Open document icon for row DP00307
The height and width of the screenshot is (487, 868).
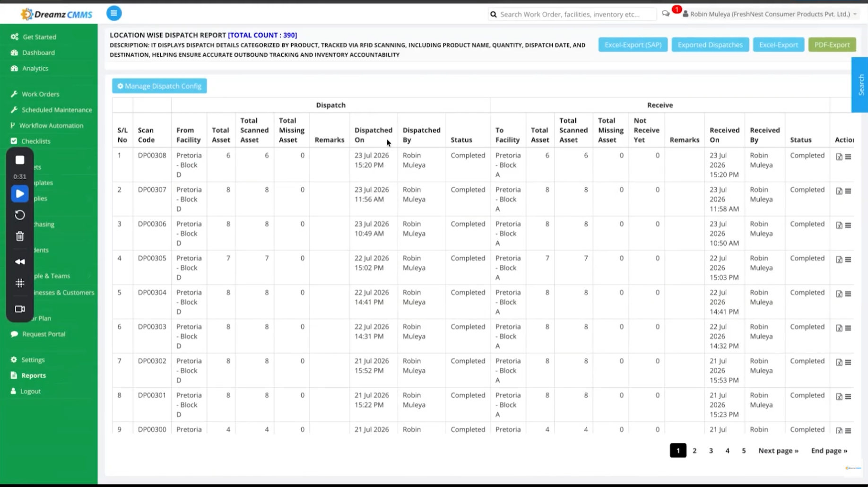click(839, 191)
